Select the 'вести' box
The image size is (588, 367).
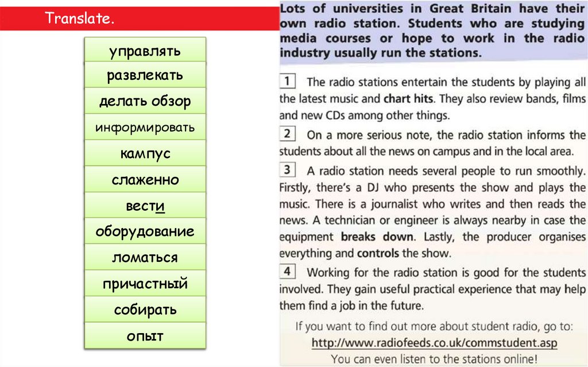click(145, 205)
